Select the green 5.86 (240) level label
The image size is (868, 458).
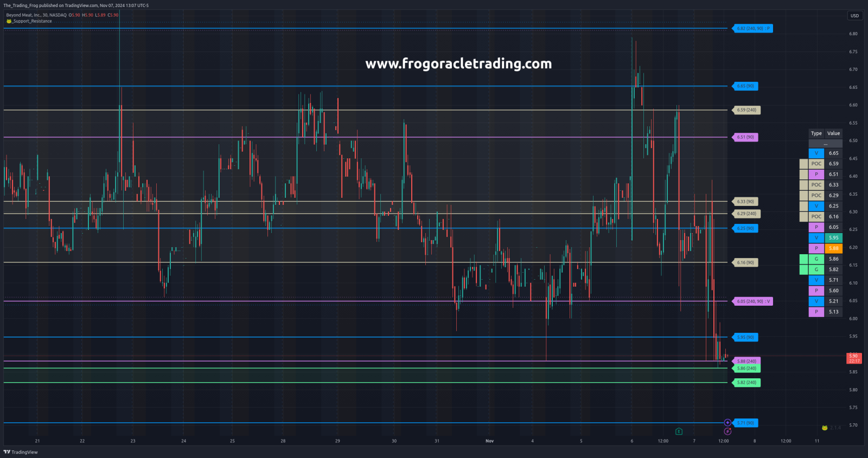(746, 368)
